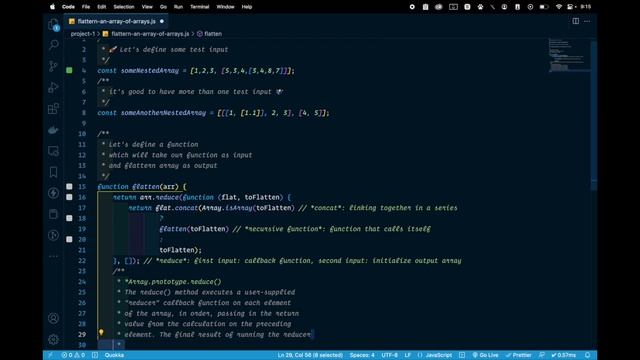This screenshot has height=360, width=640.
Task: Click the white Quokka indicator on line 16
Action: (x=69, y=197)
